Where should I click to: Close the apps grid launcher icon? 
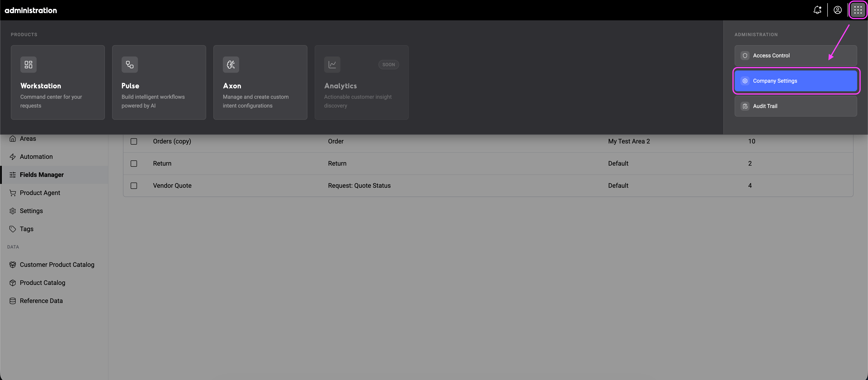pos(858,10)
